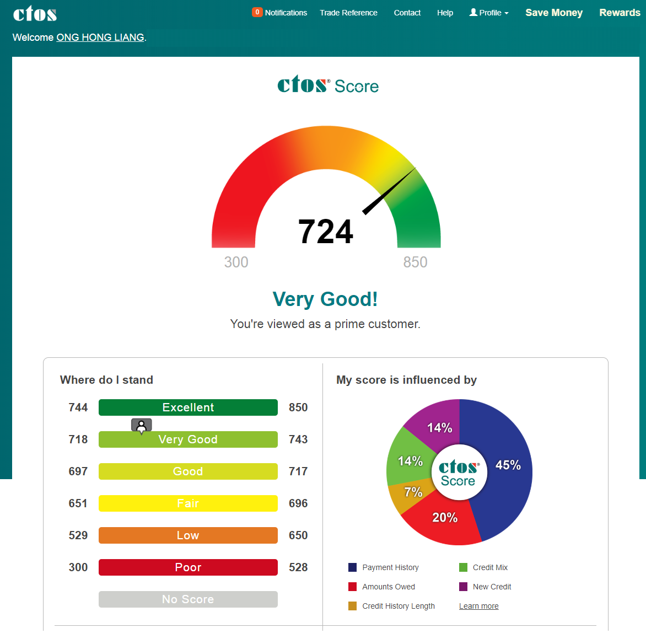
Task: Open the Rewards section
Action: coord(620,13)
